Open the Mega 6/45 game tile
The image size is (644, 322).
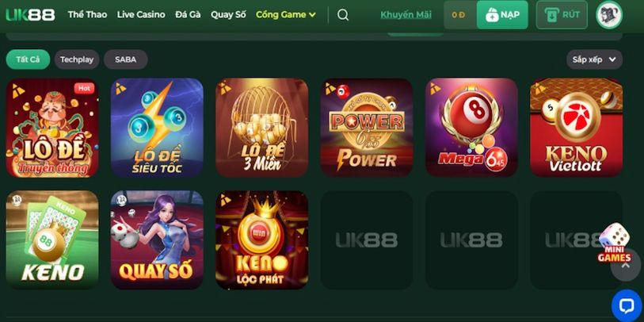point(471,128)
